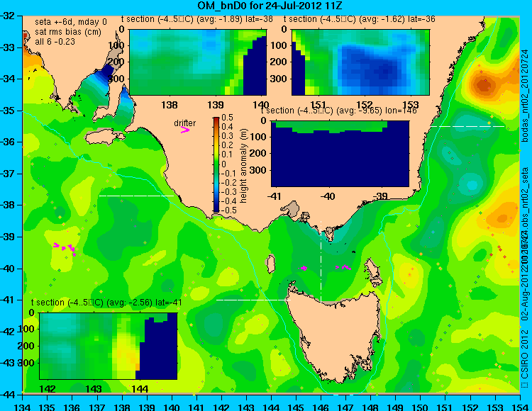Viewport: 532px width, 411px height.
Task: Click the '02-Aug-2012' date on the right edge
Action: click(x=525, y=295)
